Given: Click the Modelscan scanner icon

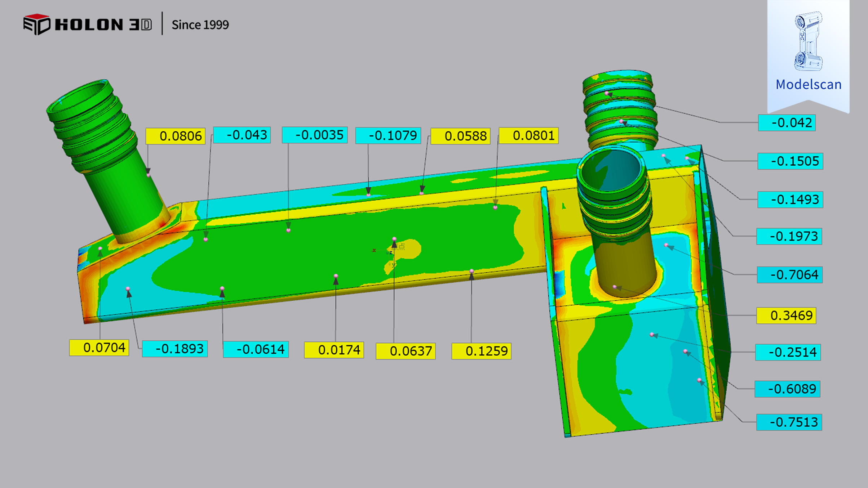Looking at the screenshot, I should (808, 41).
